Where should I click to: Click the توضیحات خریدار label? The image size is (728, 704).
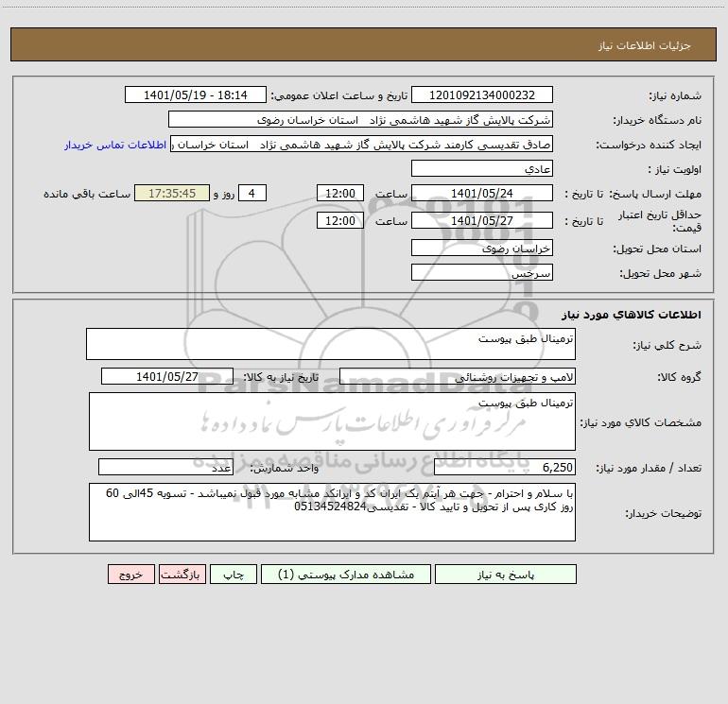[663, 513]
